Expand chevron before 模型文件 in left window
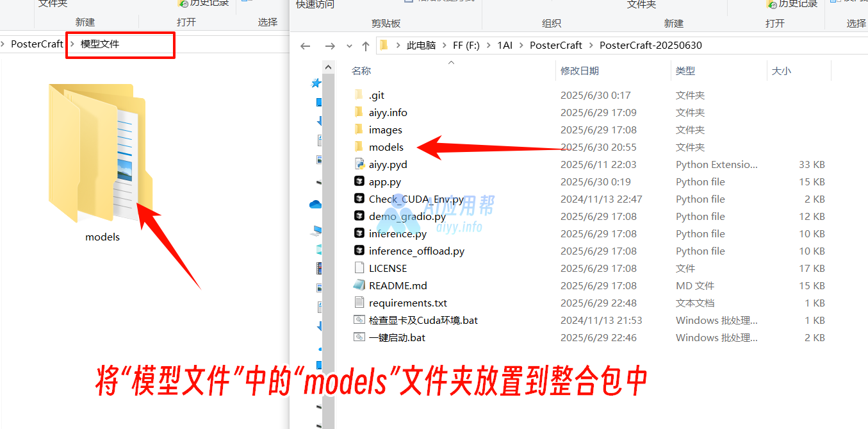Image resolution: width=868 pixels, height=429 pixels. coord(72,44)
